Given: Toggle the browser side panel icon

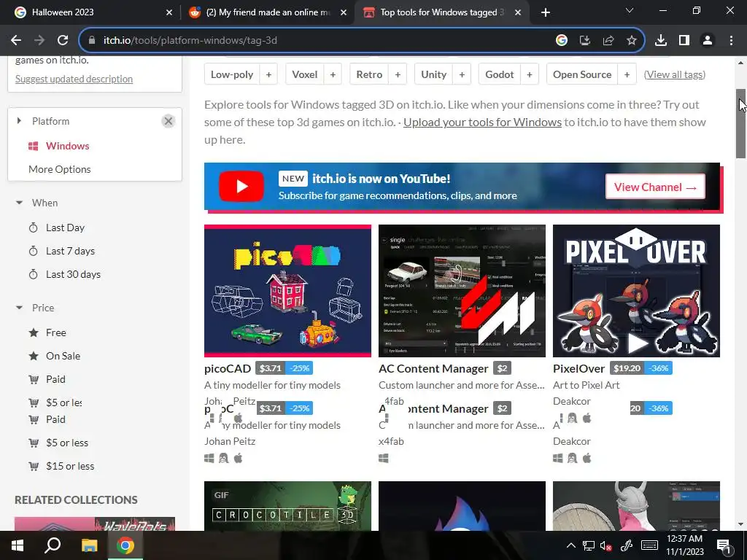Looking at the screenshot, I should tap(684, 41).
